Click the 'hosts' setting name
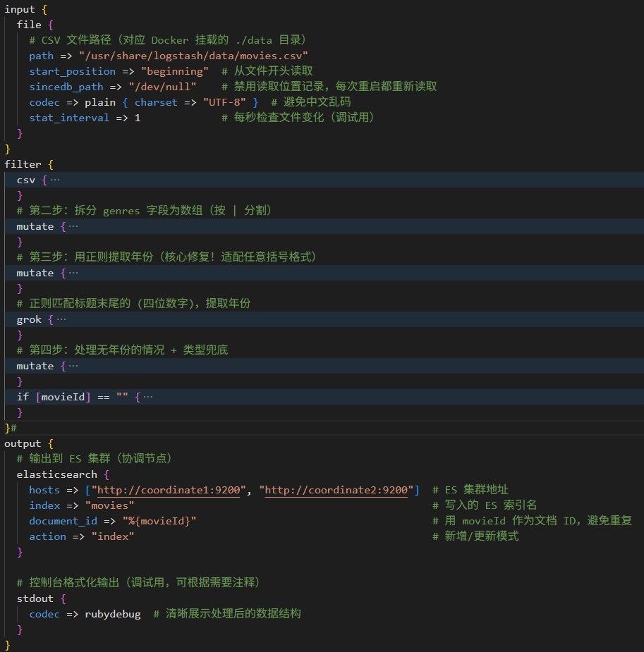 (x=44, y=491)
